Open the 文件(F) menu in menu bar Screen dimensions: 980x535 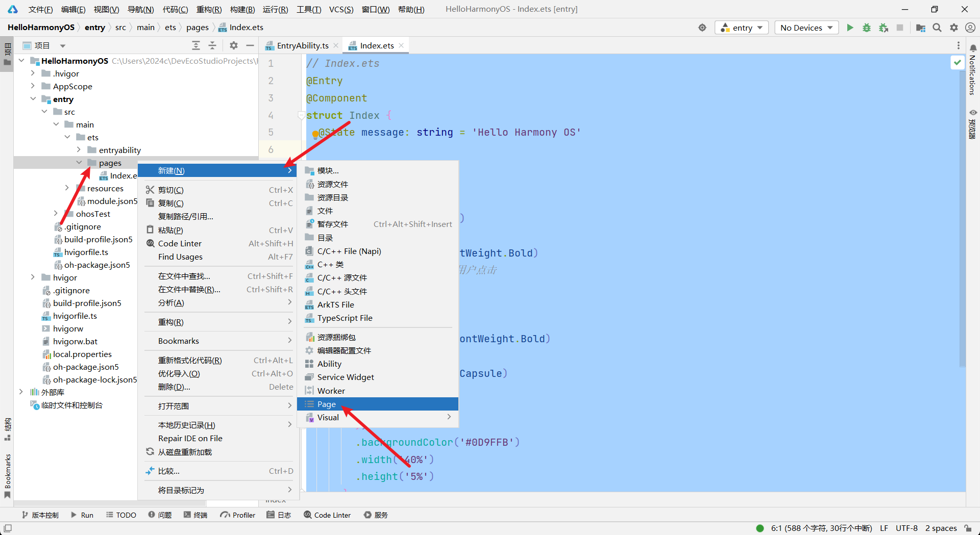click(40, 9)
